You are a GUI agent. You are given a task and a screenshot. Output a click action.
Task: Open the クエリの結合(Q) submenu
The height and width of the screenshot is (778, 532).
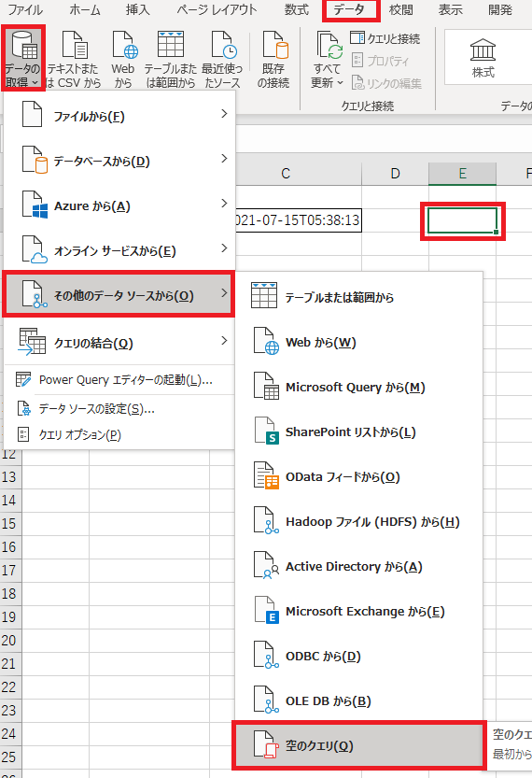click(x=119, y=343)
